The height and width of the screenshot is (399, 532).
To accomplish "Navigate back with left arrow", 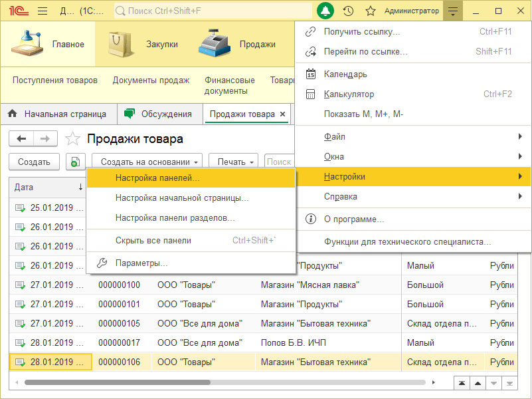I will click(21, 138).
